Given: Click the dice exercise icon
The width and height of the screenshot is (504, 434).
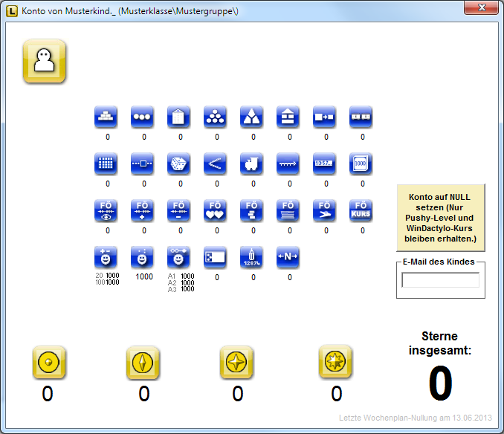Looking at the screenshot, I should click(x=179, y=164).
